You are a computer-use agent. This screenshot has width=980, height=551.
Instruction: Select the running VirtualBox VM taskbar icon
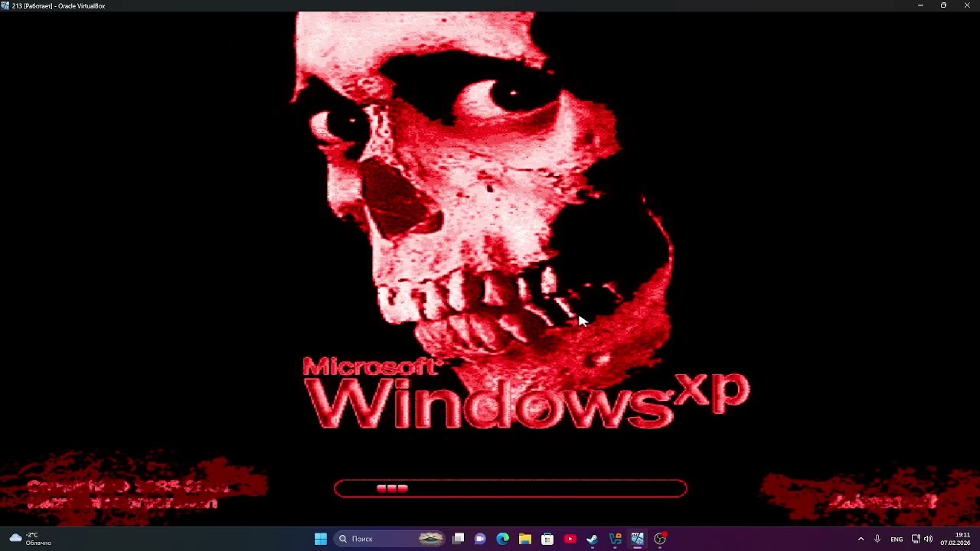(637, 539)
